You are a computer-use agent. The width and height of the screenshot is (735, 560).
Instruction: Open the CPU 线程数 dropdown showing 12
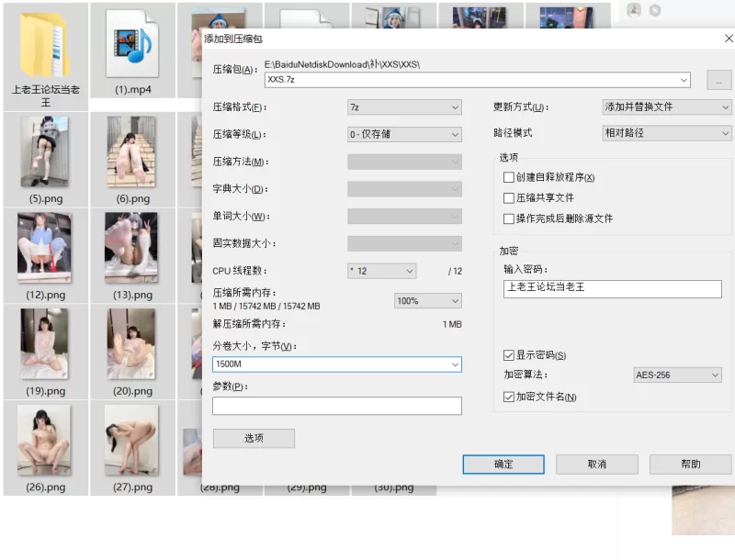tap(381, 271)
